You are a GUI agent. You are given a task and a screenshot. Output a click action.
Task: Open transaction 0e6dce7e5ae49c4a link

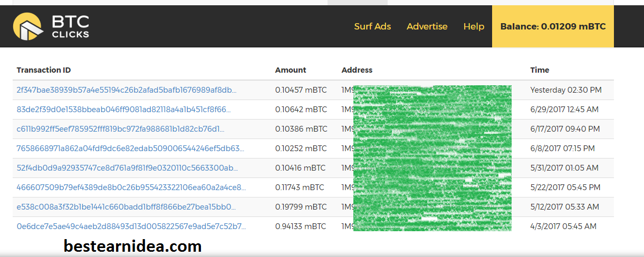pos(131,226)
